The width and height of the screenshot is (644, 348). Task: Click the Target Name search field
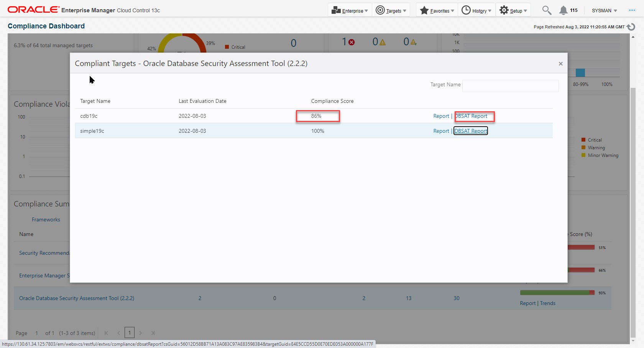pyautogui.click(x=511, y=86)
